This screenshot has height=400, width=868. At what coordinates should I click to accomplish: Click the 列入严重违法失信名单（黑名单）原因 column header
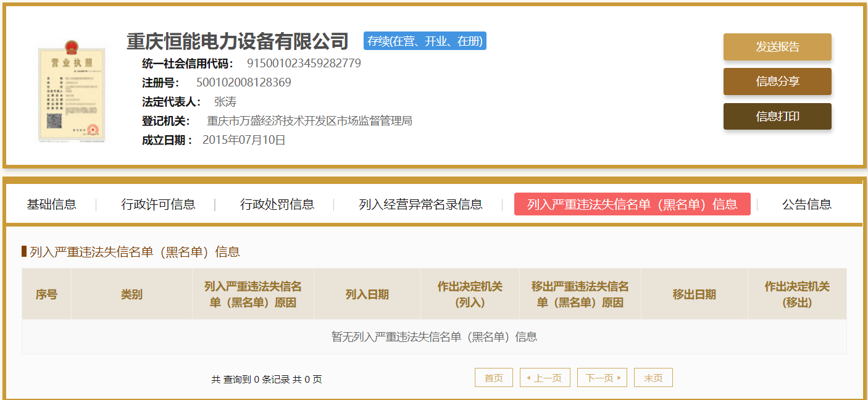[253, 294]
